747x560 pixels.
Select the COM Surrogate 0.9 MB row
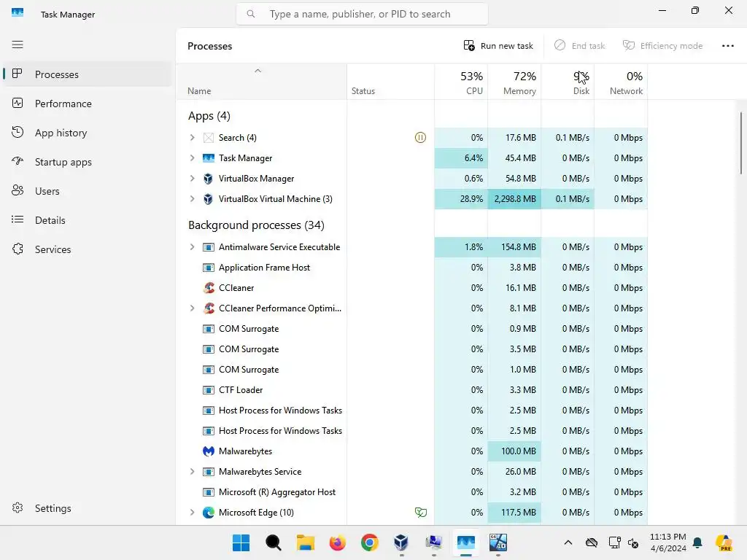pyautogui.click(x=412, y=329)
